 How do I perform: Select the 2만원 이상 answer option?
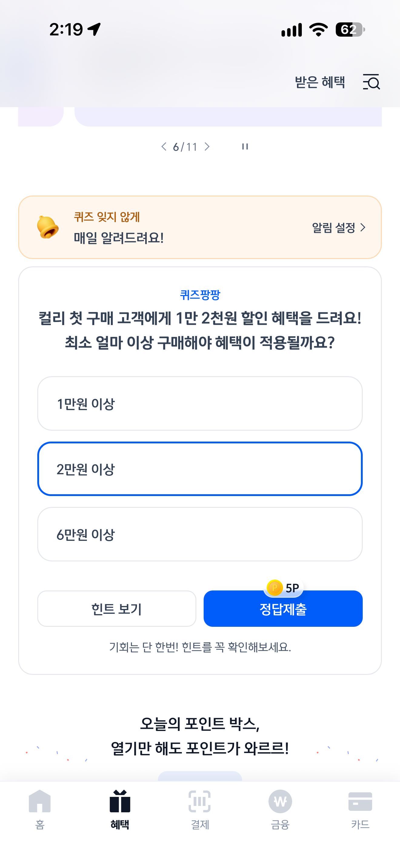tap(200, 469)
